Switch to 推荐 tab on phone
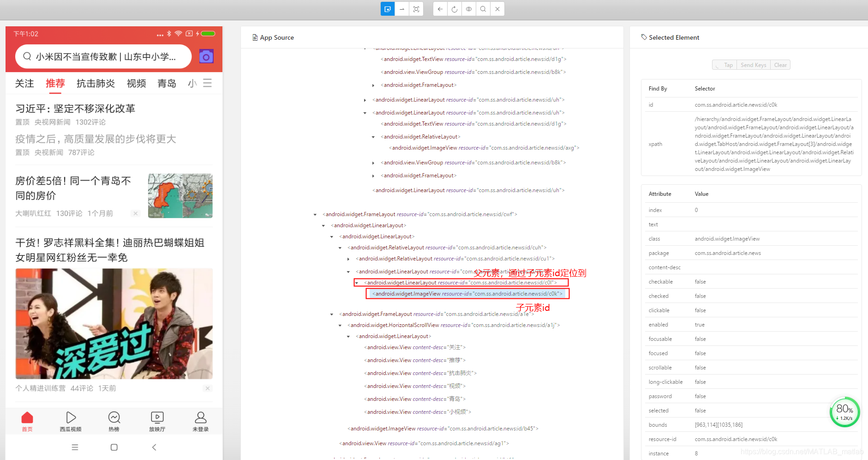 (x=55, y=83)
